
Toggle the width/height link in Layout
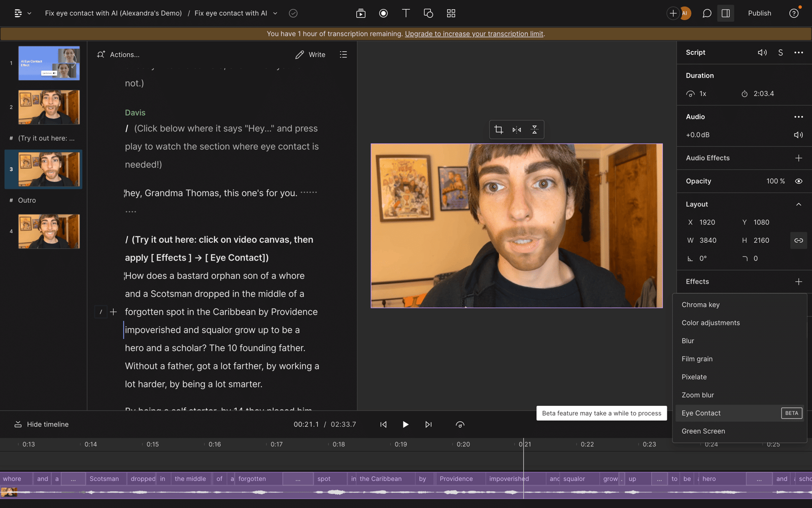(798, 240)
